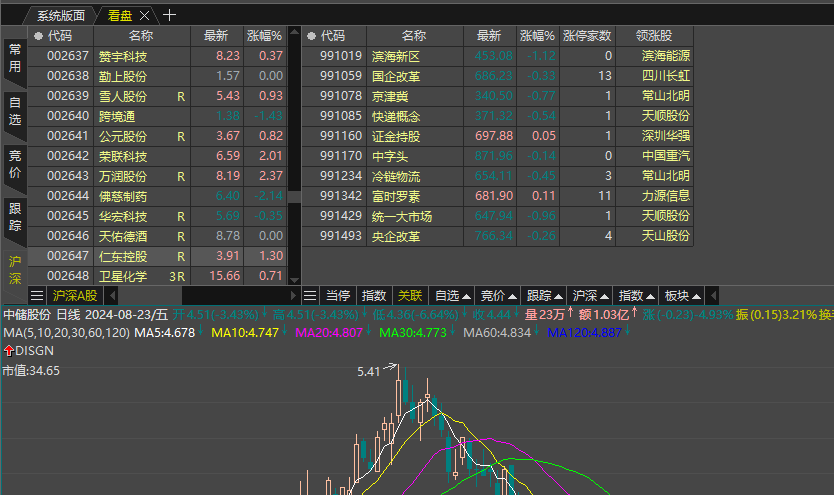Click the R marker on 天佑德酒 row

point(181,237)
